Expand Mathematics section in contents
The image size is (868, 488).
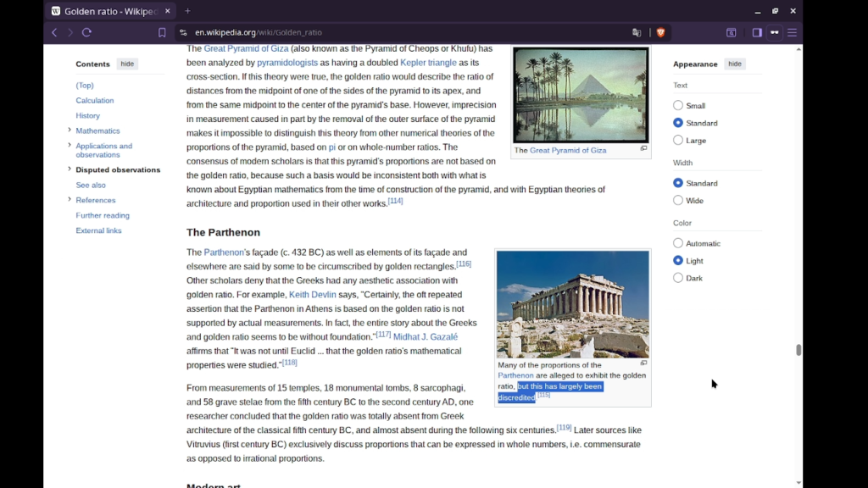pyautogui.click(x=70, y=130)
